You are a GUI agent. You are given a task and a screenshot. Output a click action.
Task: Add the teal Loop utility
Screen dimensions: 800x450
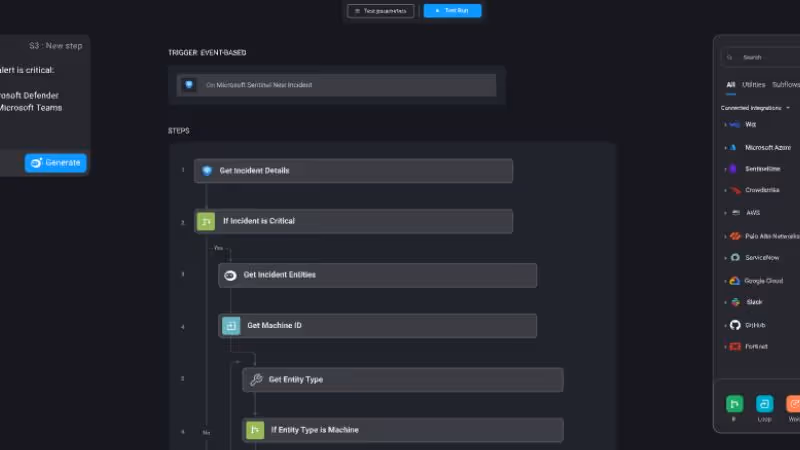[x=764, y=404]
